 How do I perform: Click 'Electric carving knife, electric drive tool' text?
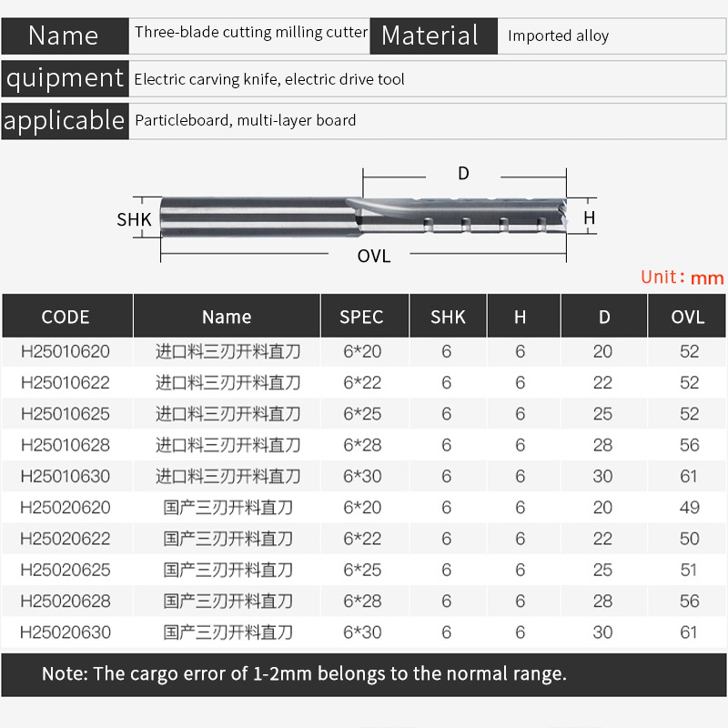point(269,79)
